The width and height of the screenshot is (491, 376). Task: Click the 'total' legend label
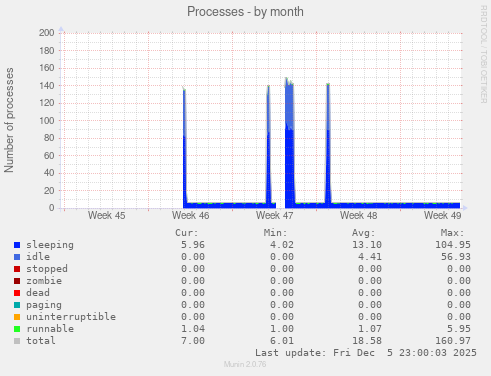41,341
